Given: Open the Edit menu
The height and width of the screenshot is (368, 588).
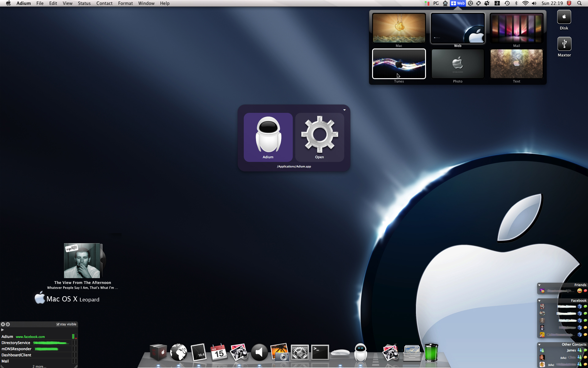Looking at the screenshot, I should point(53,3).
